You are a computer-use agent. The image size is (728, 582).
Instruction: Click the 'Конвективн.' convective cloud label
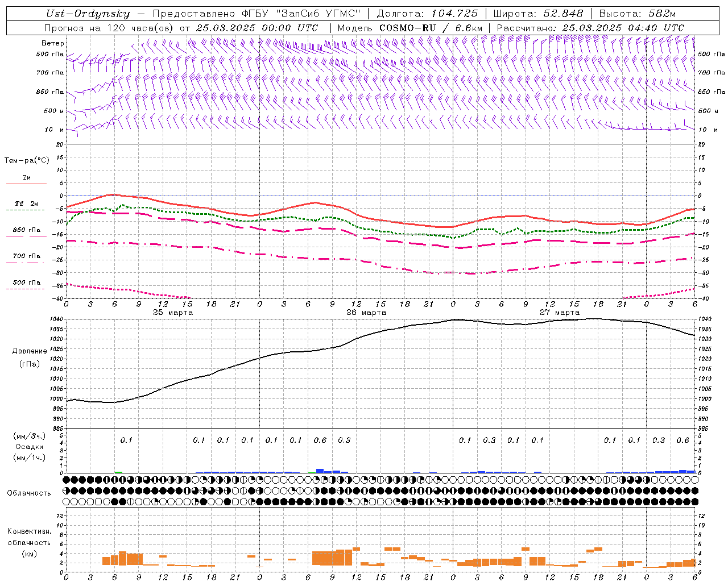pos(30,531)
